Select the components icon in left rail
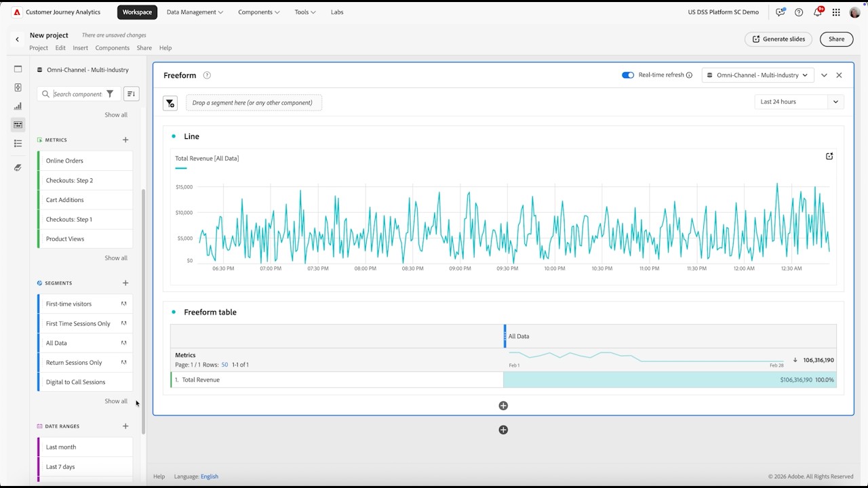 [x=18, y=125]
